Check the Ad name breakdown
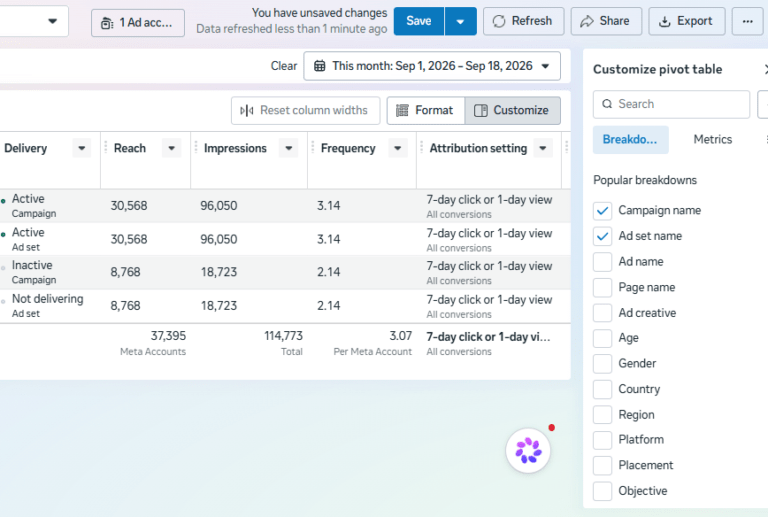768x517 pixels. 602,261
